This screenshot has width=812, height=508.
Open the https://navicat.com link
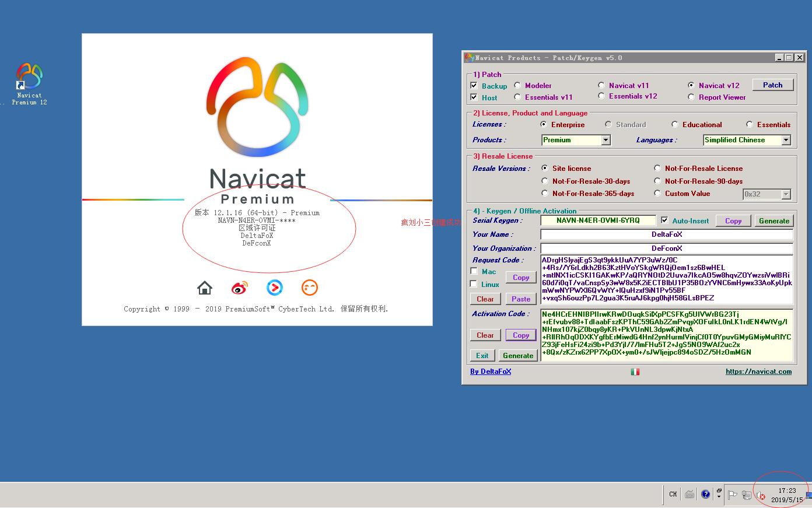pos(759,372)
